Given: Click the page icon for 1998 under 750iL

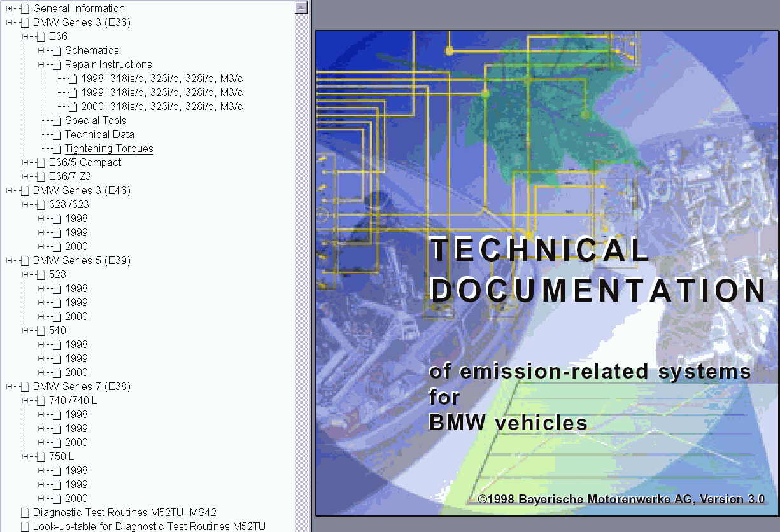Looking at the screenshot, I should click(x=57, y=471).
